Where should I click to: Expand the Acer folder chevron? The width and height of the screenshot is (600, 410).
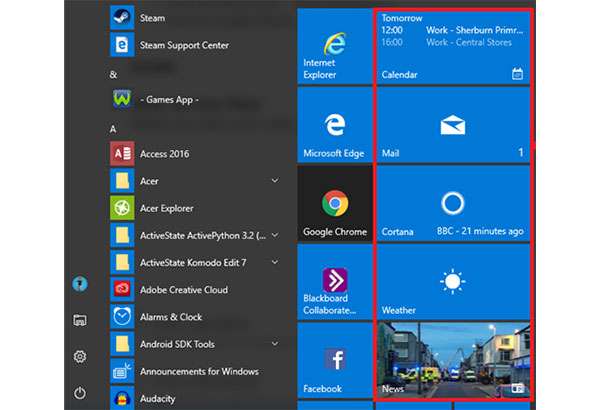point(274,181)
